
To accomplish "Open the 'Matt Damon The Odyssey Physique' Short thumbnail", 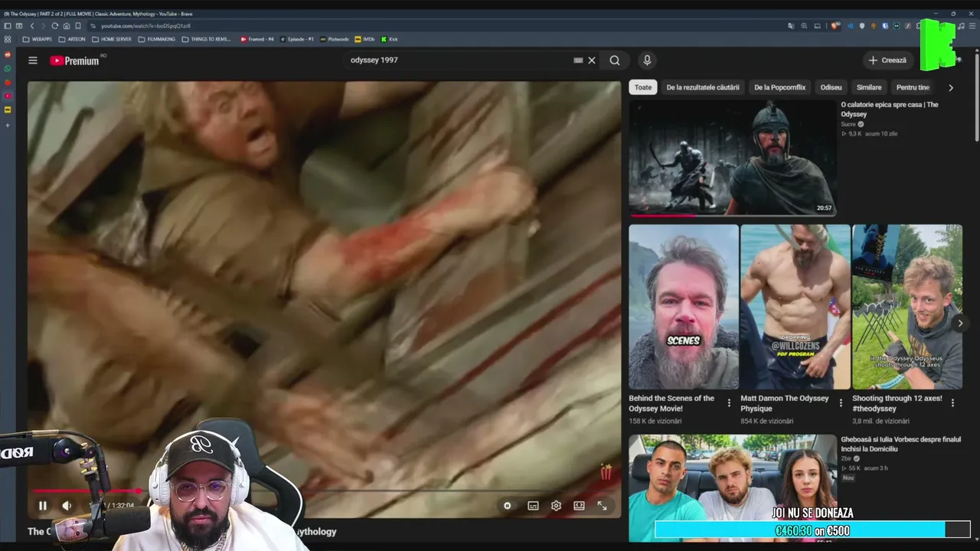I will (795, 307).
